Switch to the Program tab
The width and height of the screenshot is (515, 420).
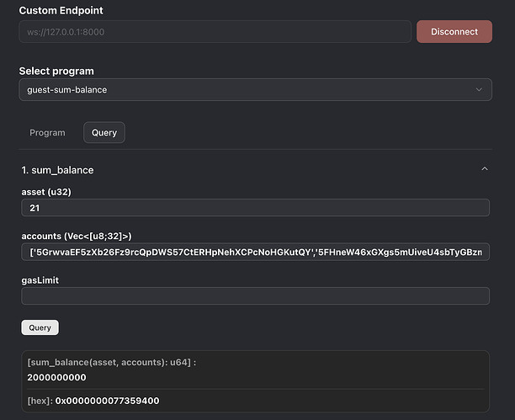(x=47, y=133)
